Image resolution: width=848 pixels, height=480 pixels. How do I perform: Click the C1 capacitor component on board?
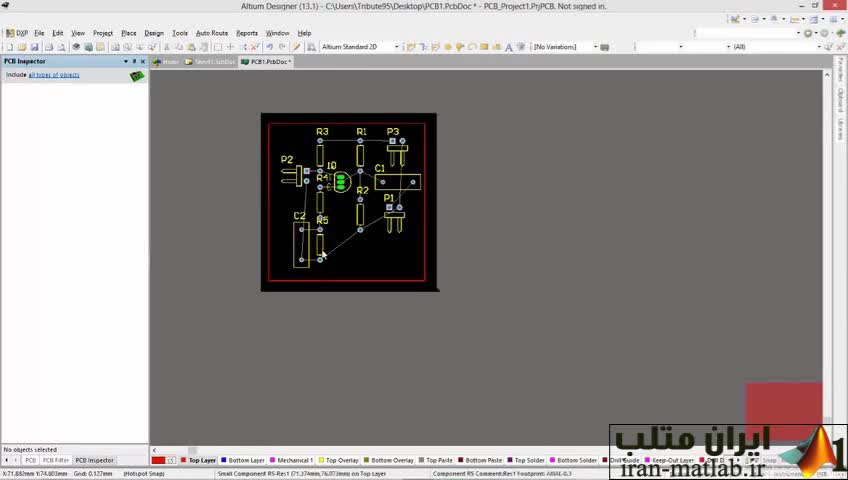tap(398, 182)
